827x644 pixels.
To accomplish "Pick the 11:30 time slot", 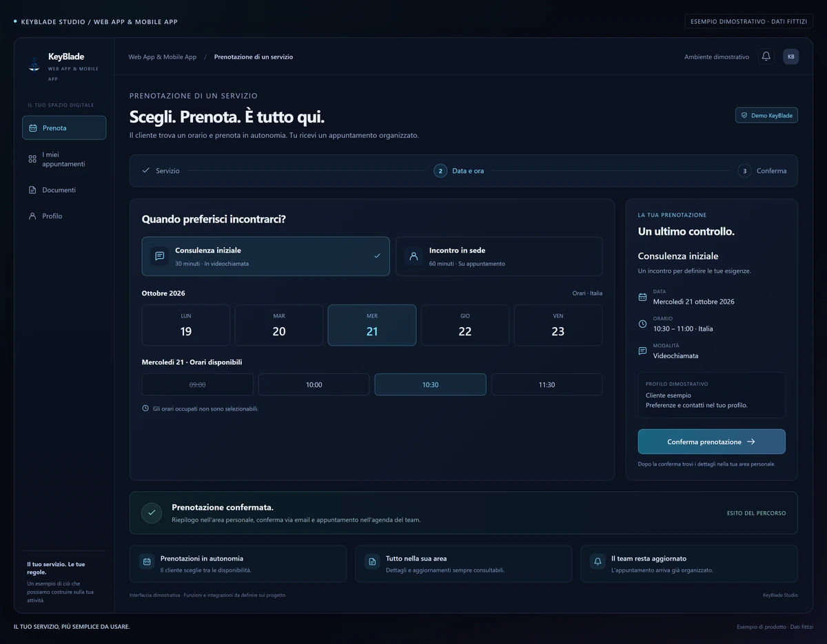I will coord(547,384).
